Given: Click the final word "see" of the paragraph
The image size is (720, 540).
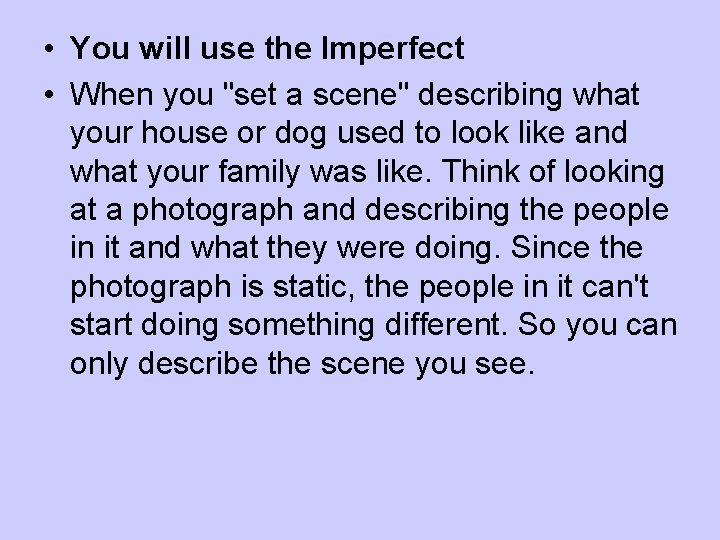Looking at the screenshot, I should coord(503,364).
